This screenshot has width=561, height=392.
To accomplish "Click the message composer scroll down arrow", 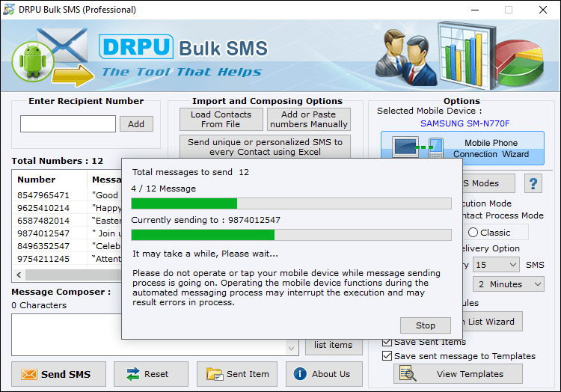I will click(291, 349).
